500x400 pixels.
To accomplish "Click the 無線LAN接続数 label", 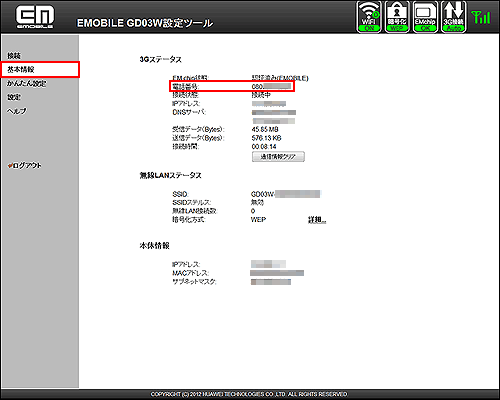I will (x=194, y=211).
